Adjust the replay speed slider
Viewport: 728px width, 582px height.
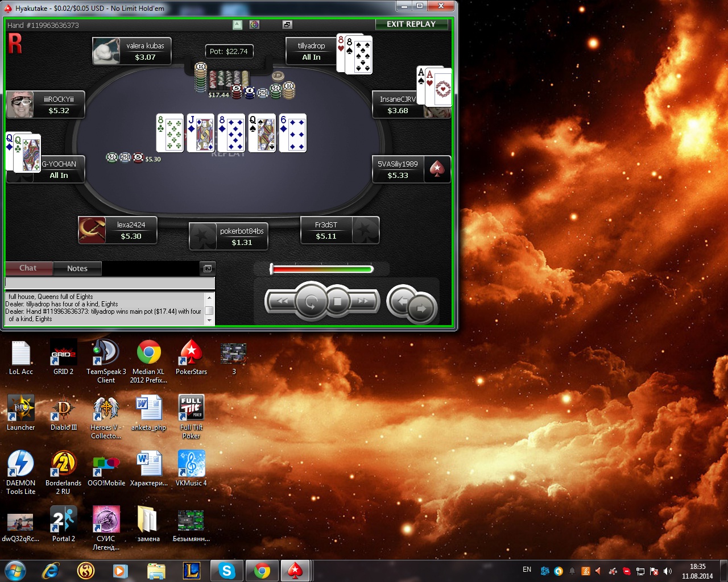coord(322,269)
